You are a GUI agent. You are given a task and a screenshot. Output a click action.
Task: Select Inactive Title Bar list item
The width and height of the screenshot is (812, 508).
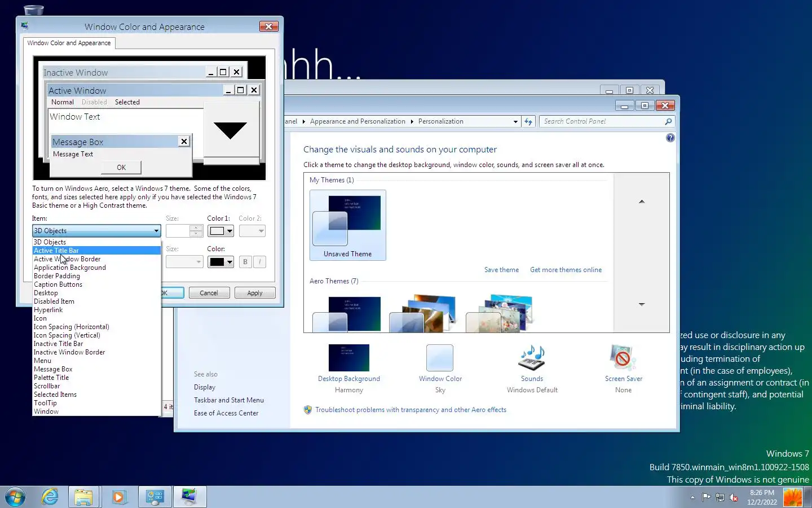click(x=96, y=344)
